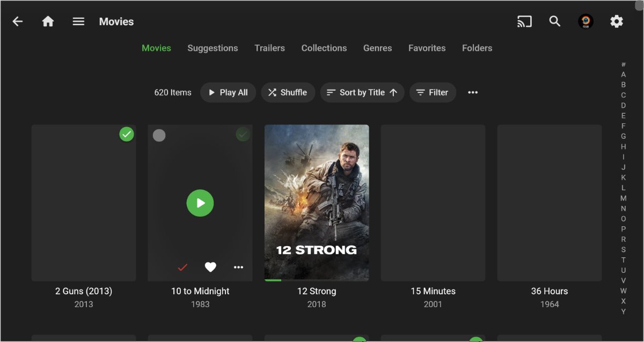Open the 2 Guns (2013) card

(84, 203)
